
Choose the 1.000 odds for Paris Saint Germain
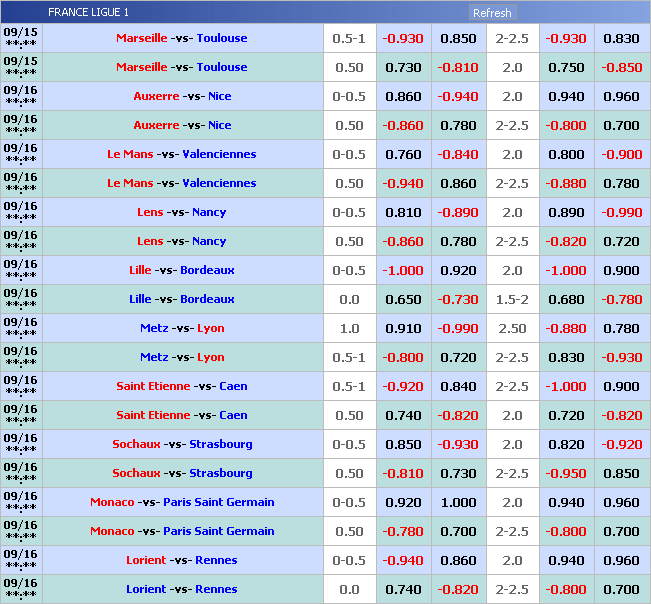[458, 502]
